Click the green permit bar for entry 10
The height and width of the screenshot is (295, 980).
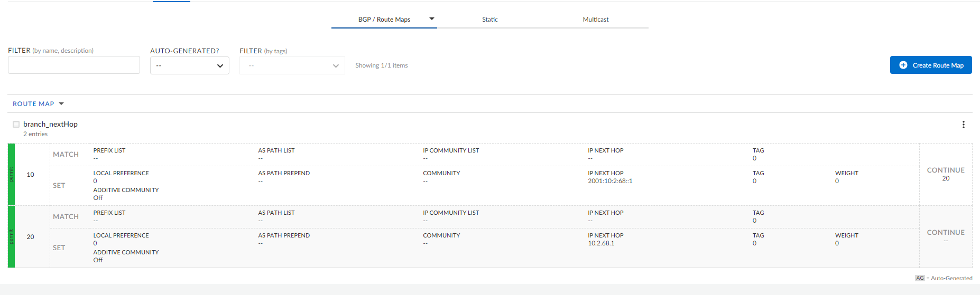point(11,174)
